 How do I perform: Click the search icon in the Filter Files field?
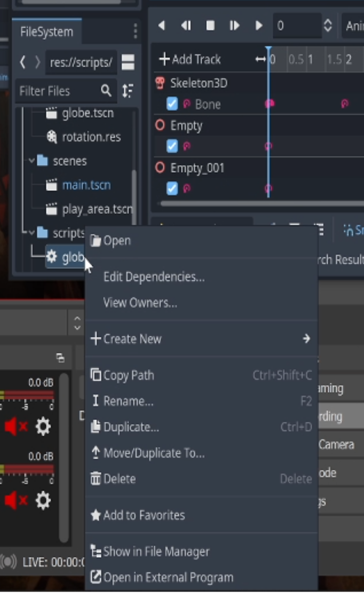106,91
